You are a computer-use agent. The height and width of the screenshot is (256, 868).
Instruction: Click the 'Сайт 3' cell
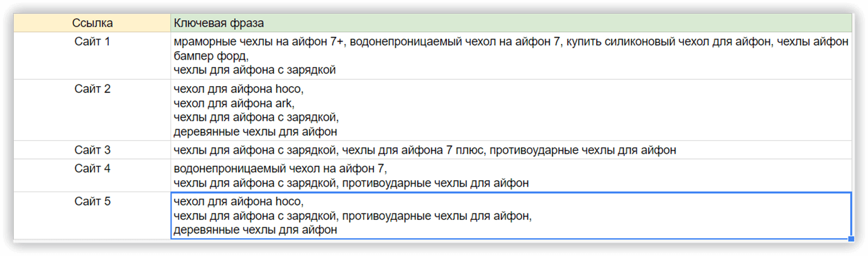(92, 150)
